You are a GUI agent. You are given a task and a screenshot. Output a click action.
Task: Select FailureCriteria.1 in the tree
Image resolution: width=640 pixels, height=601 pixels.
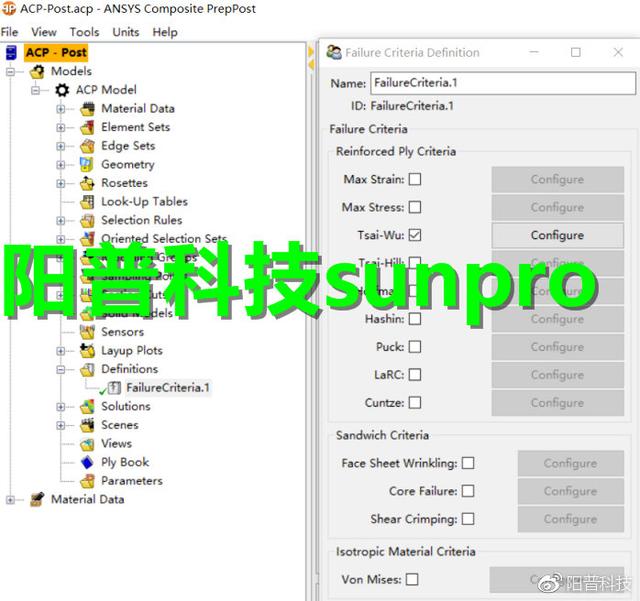[x=168, y=388]
